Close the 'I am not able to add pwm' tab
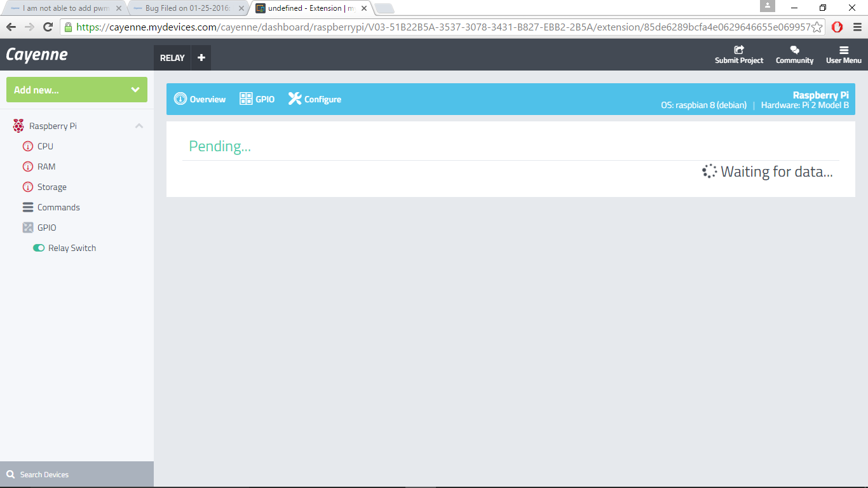This screenshot has width=868, height=488. pyautogui.click(x=118, y=8)
